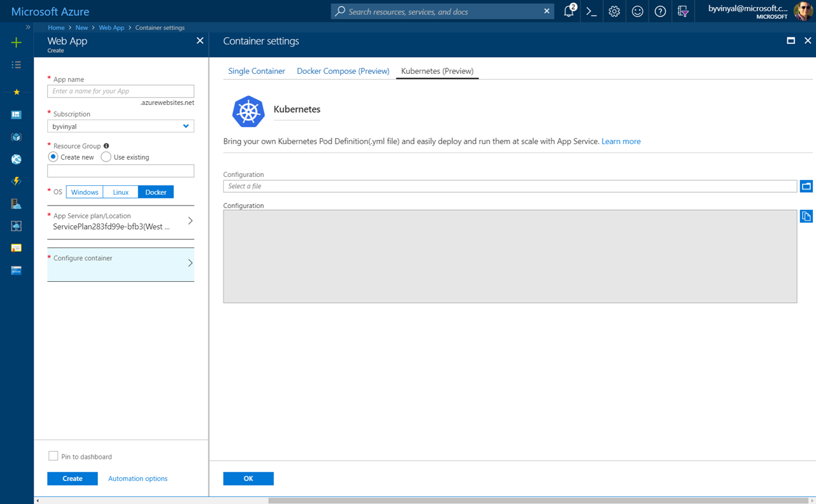Click the green plus create resource icon
This screenshot has width=816, height=504.
[x=17, y=43]
